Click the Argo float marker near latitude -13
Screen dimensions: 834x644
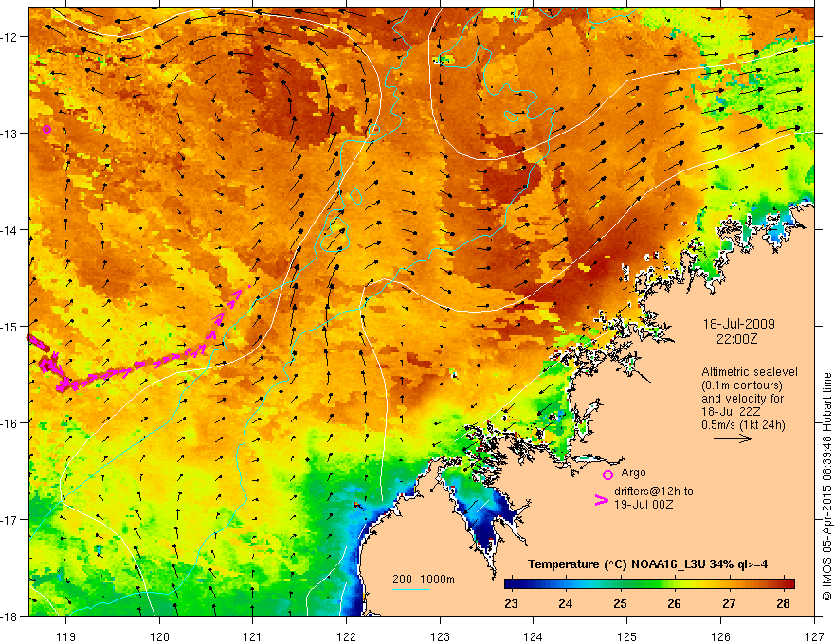[46, 129]
